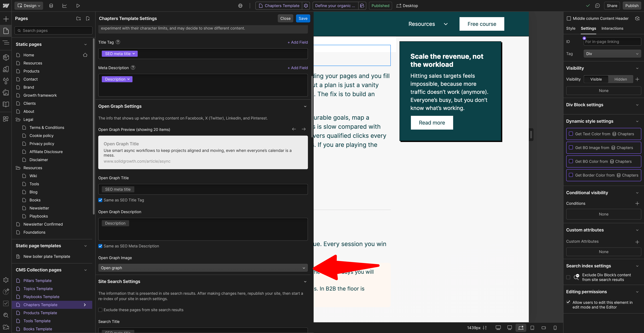Image resolution: width=644 pixels, height=333 pixels.
Task: Open the Assets image panel icon
Action: click(x=6, y=93)
